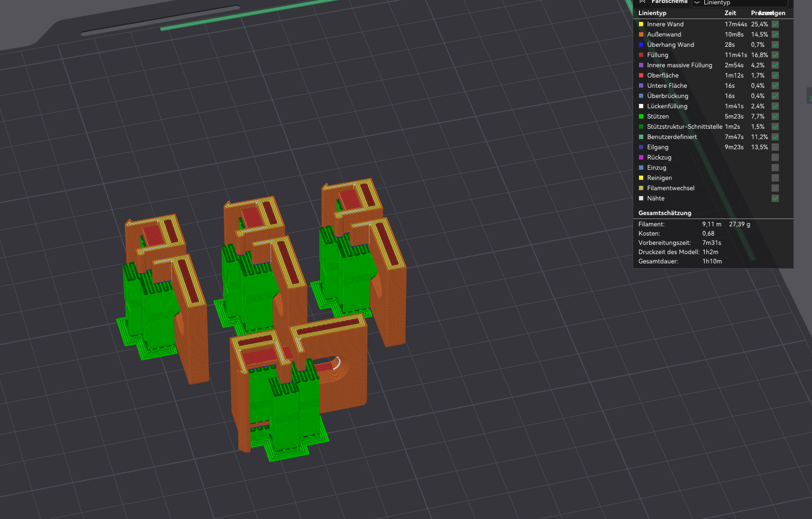Image resolution: width=812 pixels, height=519 pixels.
Task: Click the purple Innere massive Füllung swatch
Action: 641,65
